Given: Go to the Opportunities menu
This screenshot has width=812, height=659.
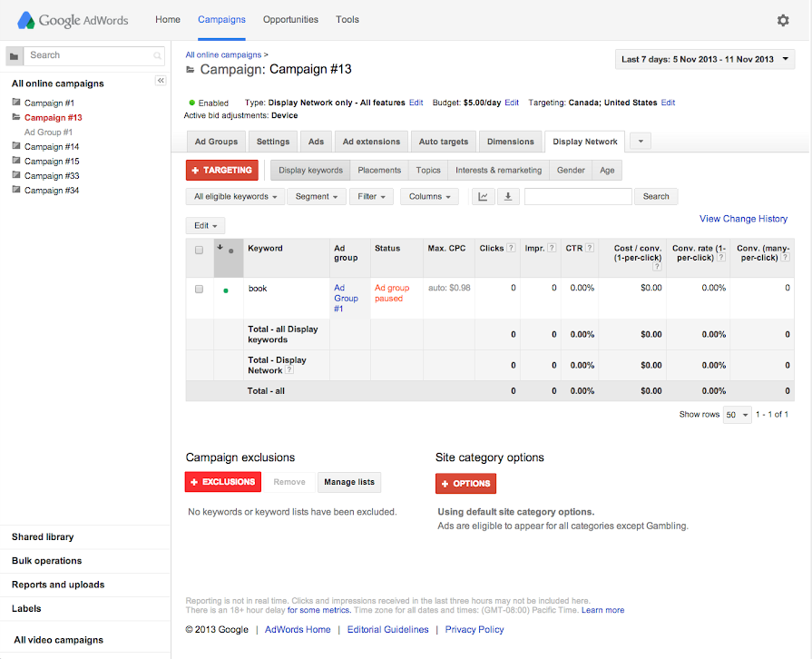Looking at the screenshot, I should tap(290, 19).
